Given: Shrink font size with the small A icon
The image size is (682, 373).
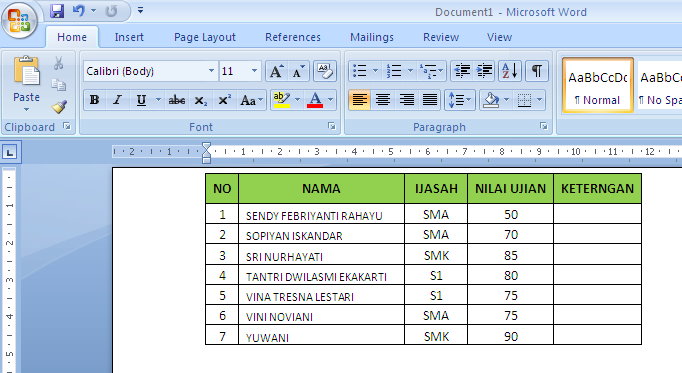Looking at the screenshot, I should point(298,71).
